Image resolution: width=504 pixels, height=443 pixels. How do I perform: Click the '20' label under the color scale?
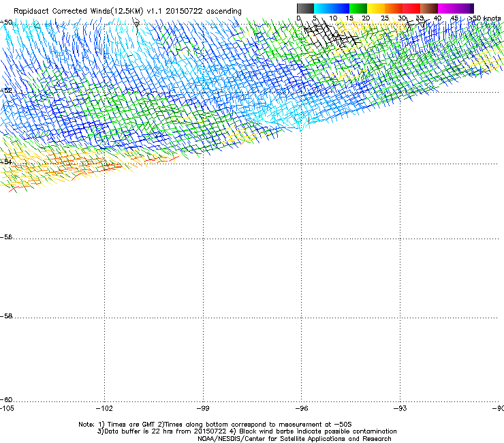[366, 18]
